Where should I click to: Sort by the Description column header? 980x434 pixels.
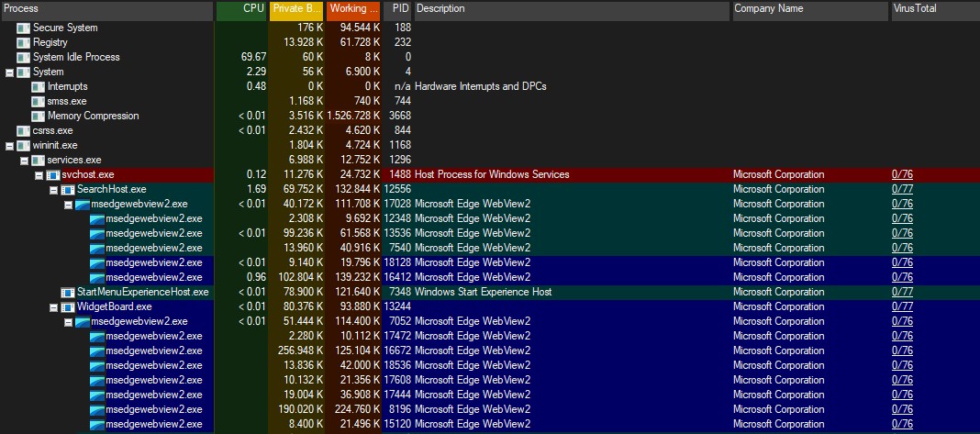pyautogui.click(x=572, y=9)
